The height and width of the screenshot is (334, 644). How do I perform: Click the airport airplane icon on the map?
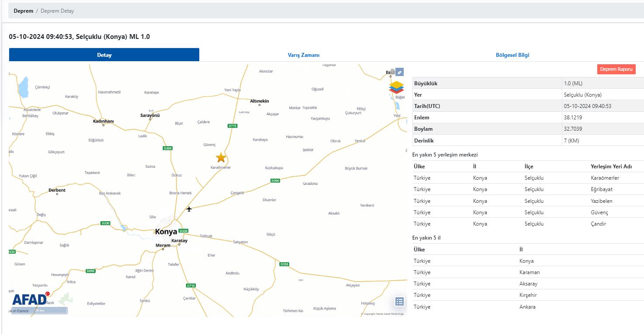189,209
